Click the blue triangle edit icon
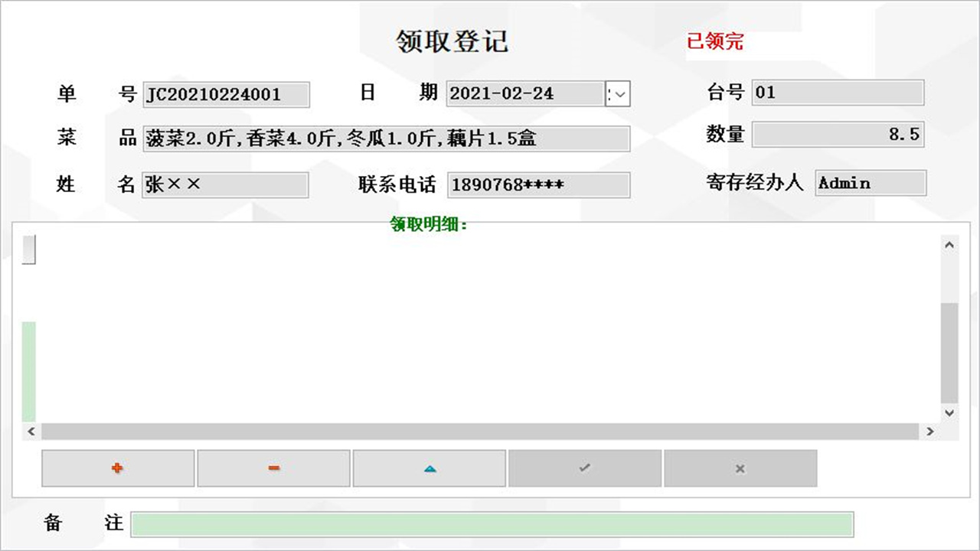Viewport: 980px width, 551px height. point(430,468)
